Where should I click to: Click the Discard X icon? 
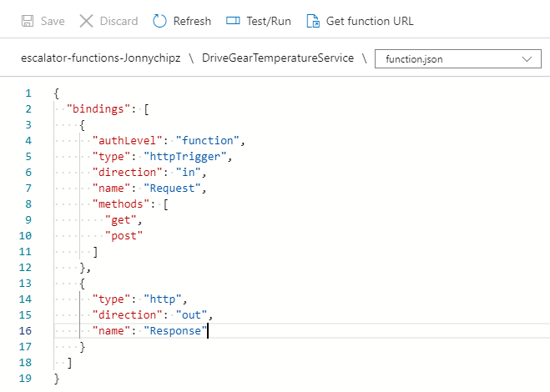[x=87, y=21]
